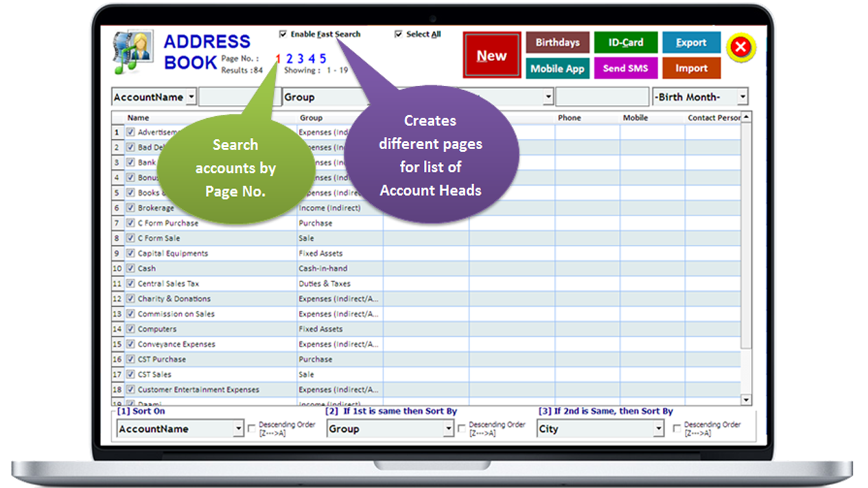Click the ID-Card button

[625, 43]
